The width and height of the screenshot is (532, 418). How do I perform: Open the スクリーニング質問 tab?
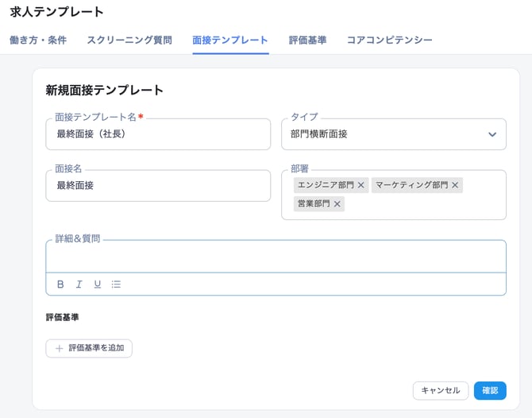[129, 40]
